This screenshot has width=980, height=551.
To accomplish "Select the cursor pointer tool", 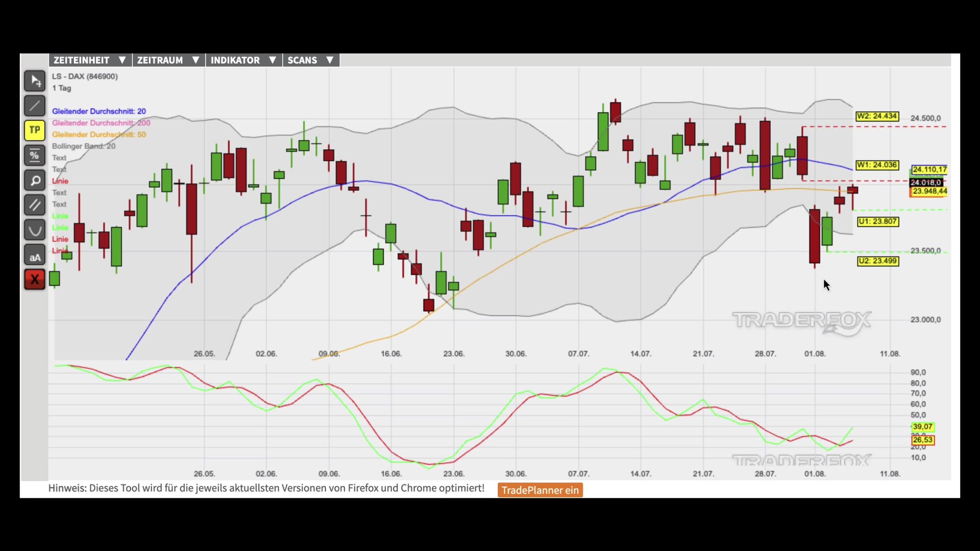I will click(35, 81).
